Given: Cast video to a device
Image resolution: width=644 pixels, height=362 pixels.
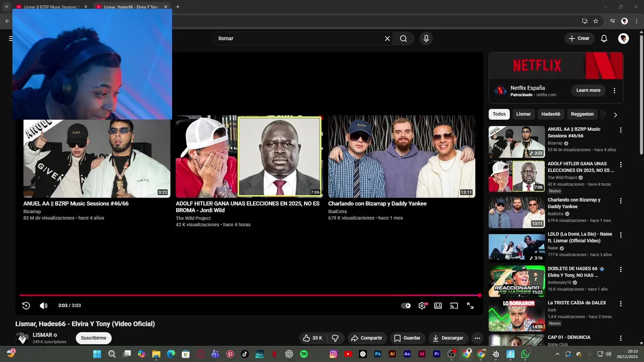Looking at the screenshot, I should click(454, 306).
